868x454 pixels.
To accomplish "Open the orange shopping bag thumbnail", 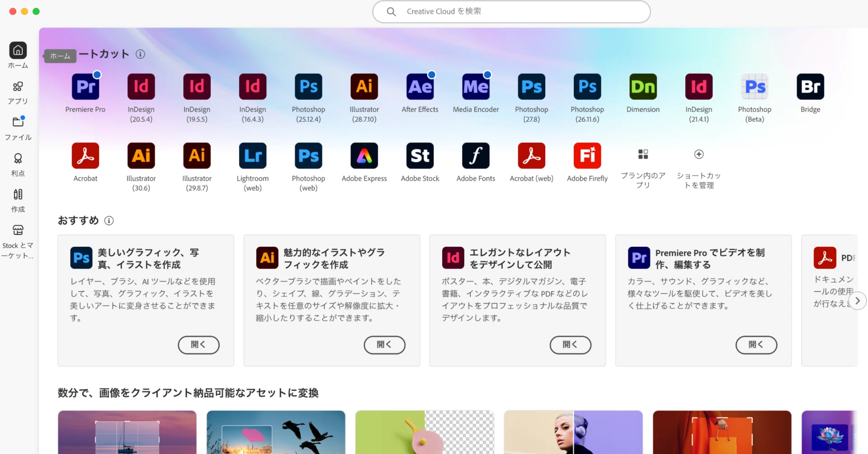I will tap(722, 432).
